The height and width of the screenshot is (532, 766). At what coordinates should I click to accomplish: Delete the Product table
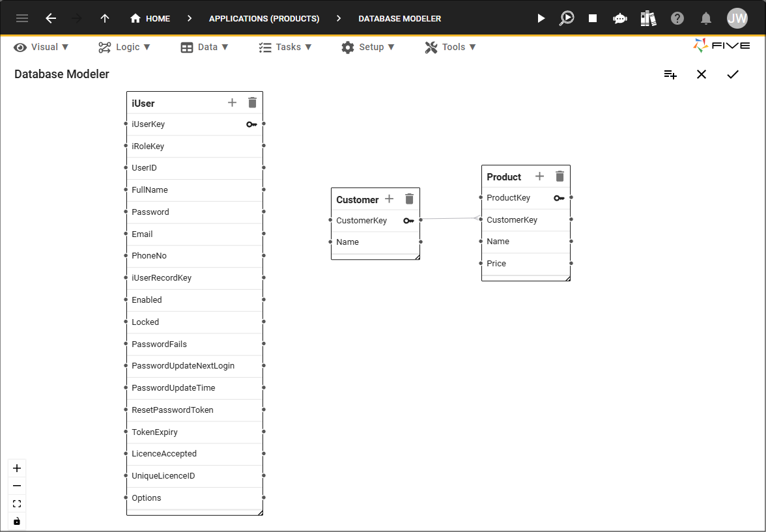tap(560, 176)
